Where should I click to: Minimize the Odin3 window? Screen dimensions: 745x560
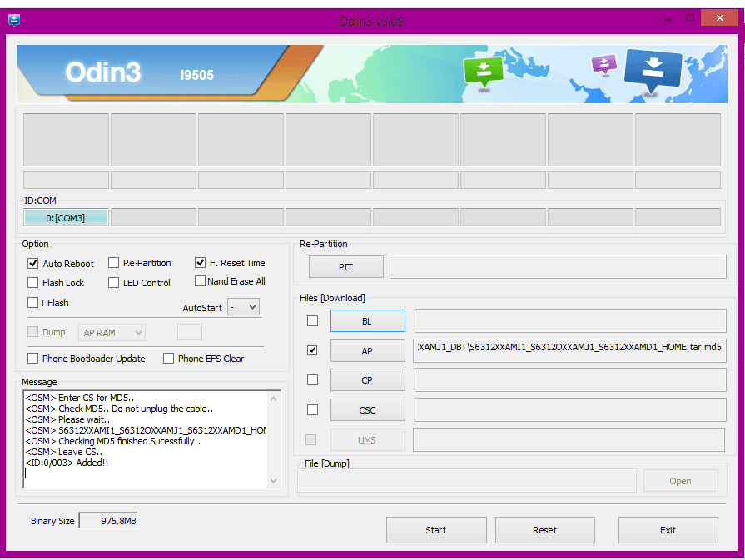668,19
